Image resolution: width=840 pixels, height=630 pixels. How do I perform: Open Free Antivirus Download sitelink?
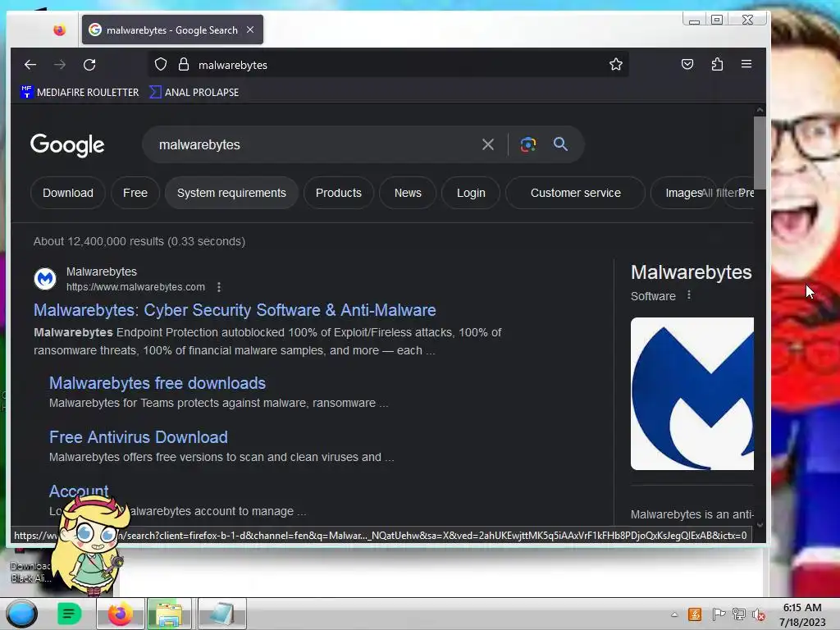pyautogui.click(x=138, y=437)
